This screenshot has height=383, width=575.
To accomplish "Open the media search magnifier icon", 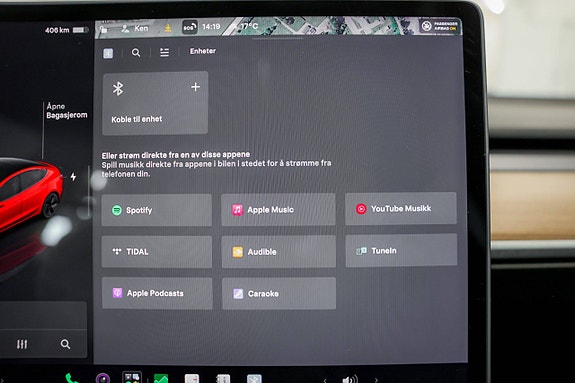I will [x=136, y=53].
